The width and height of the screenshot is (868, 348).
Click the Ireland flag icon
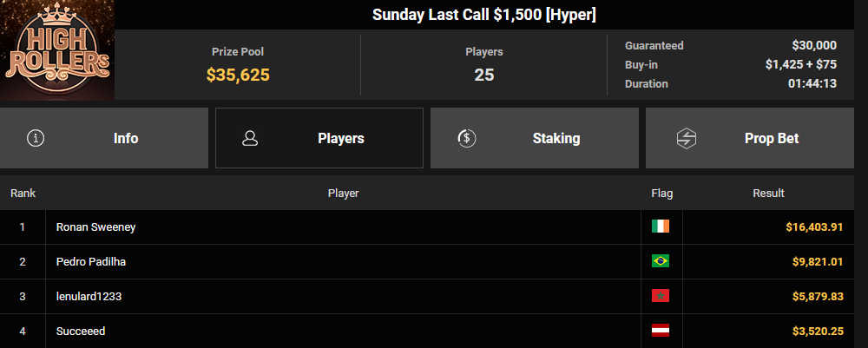coord(661,227)
